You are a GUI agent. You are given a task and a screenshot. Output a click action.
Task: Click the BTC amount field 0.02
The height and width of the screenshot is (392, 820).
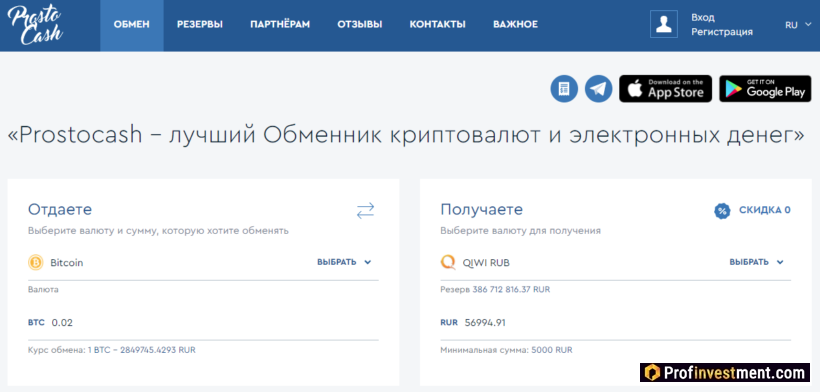[x=203, y=322]
